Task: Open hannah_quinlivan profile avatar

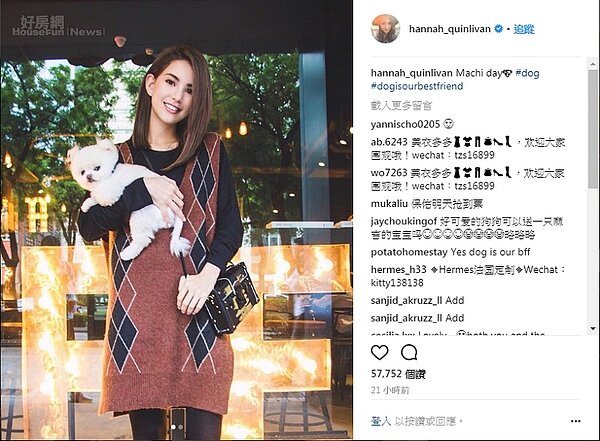Action: coord(386,29)
